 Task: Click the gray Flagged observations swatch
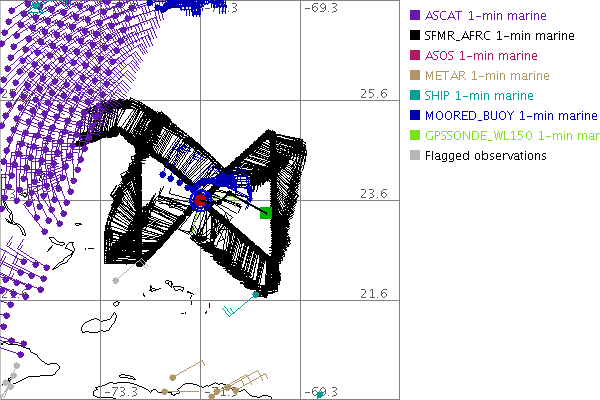pyautogui.click(x=415, y=156)
